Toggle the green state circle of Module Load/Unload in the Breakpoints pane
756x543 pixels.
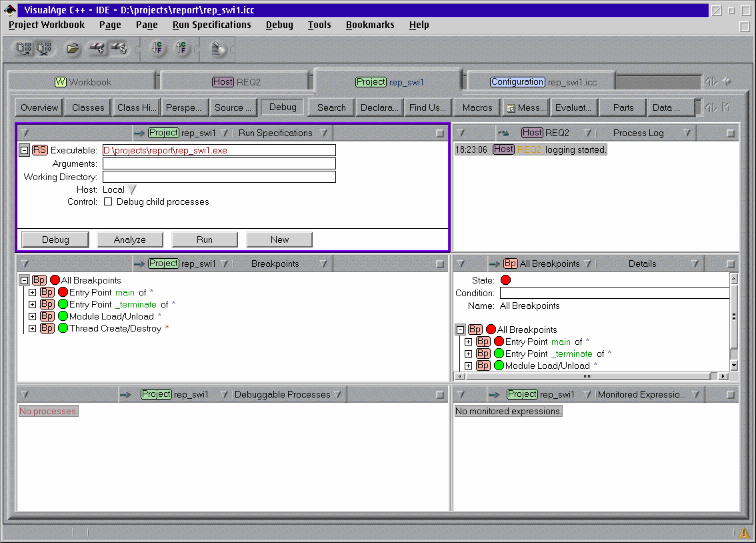tap(63, 316)
